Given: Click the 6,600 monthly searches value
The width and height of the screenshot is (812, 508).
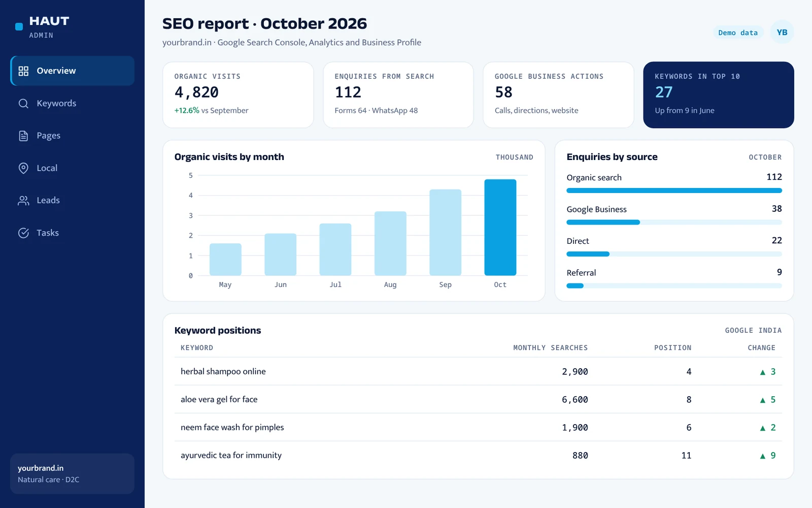Looking at the screenshot, I should [x=575, y=400].
